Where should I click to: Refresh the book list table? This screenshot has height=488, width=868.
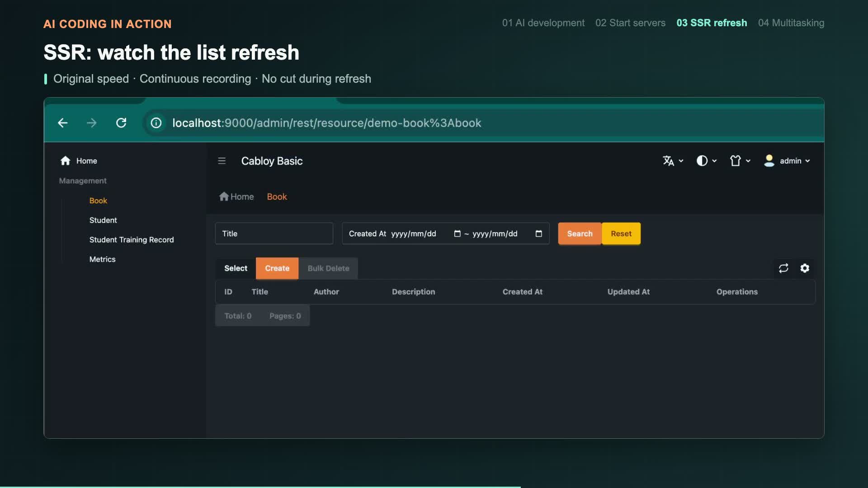coord(783,268)
